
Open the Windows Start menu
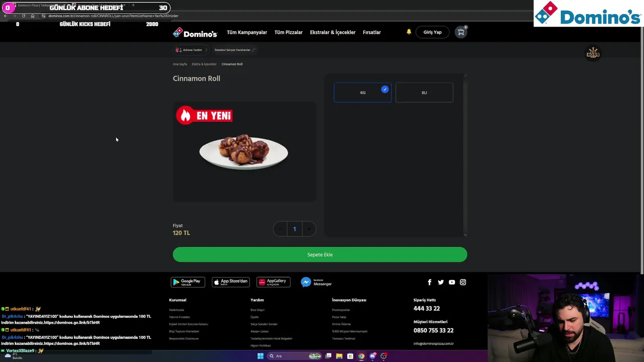tap(260, 356)
